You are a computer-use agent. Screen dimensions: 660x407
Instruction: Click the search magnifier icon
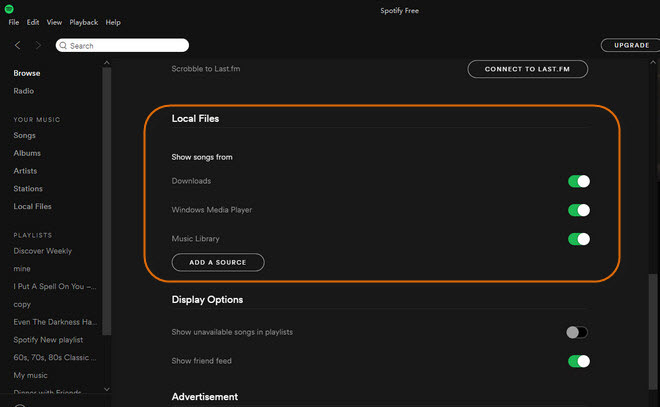pos(63,45)
